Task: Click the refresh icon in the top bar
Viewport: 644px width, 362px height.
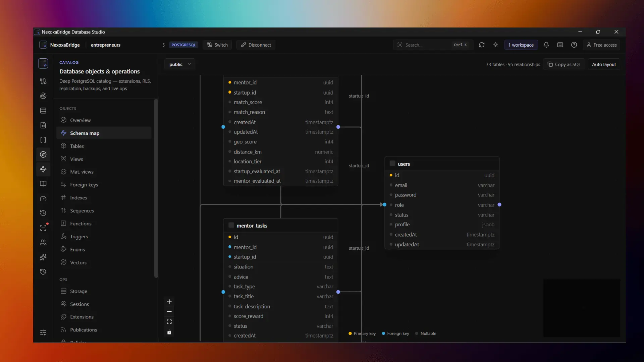Action: pos(482,45)
